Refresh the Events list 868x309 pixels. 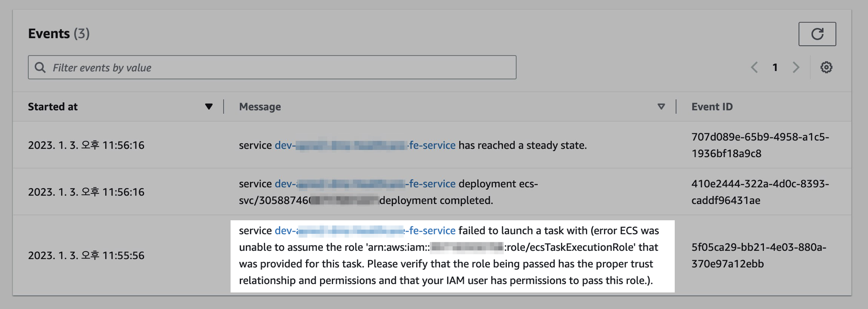pos(817,34)
